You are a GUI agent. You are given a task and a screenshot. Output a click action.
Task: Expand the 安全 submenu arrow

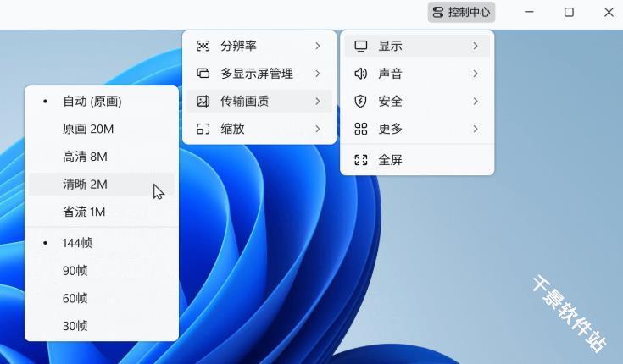[476, 102]
